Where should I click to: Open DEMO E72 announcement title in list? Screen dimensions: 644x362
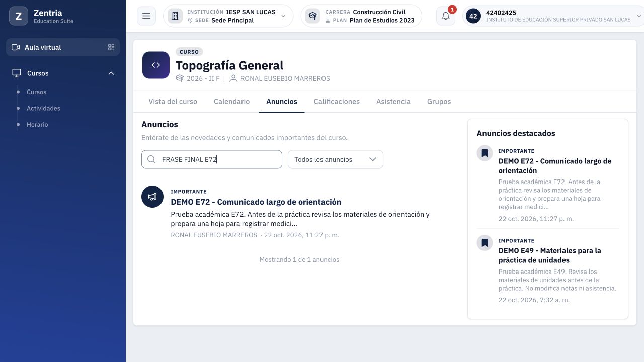(x=256, y=202)
